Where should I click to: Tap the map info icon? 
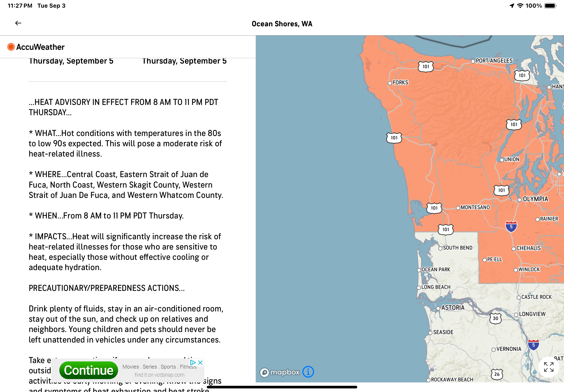pyautogui.click(x=308, y=372)
